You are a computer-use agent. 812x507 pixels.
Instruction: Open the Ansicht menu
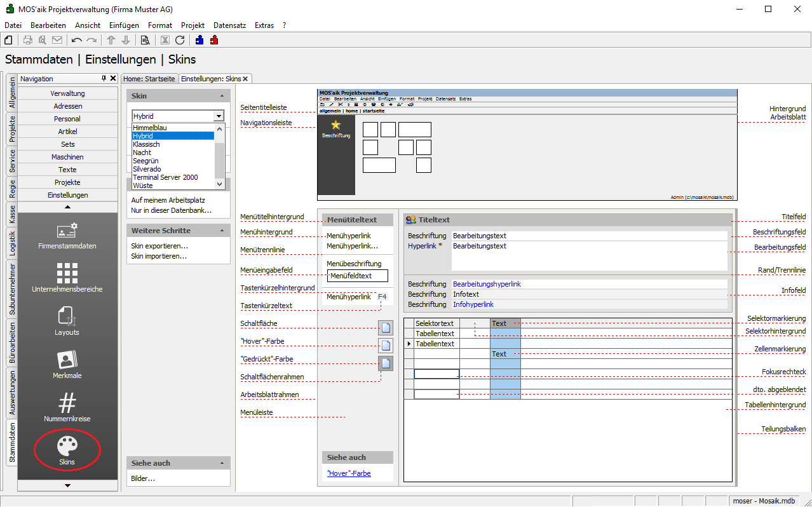(x=88, y=25)
